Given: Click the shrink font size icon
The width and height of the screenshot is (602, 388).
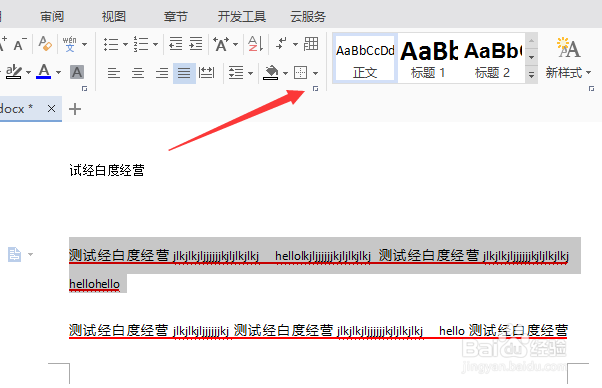Looking at the screenshot, I should [20, 44].
